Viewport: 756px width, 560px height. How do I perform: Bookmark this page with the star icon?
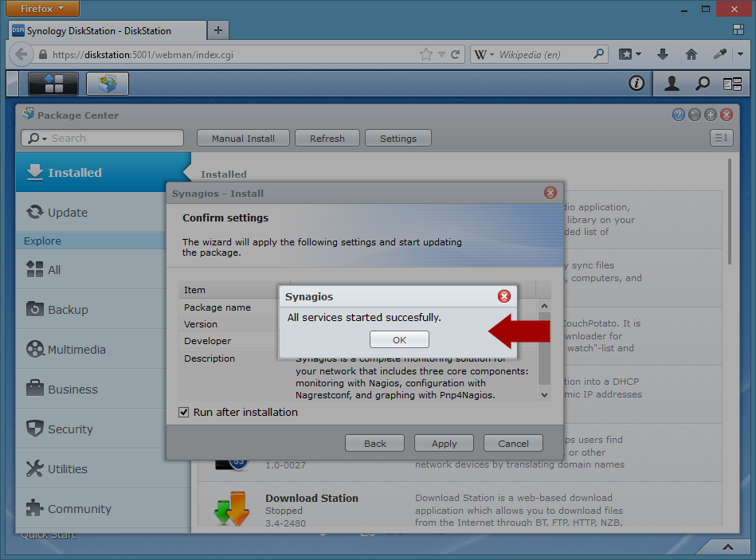[x=425, y=54]
